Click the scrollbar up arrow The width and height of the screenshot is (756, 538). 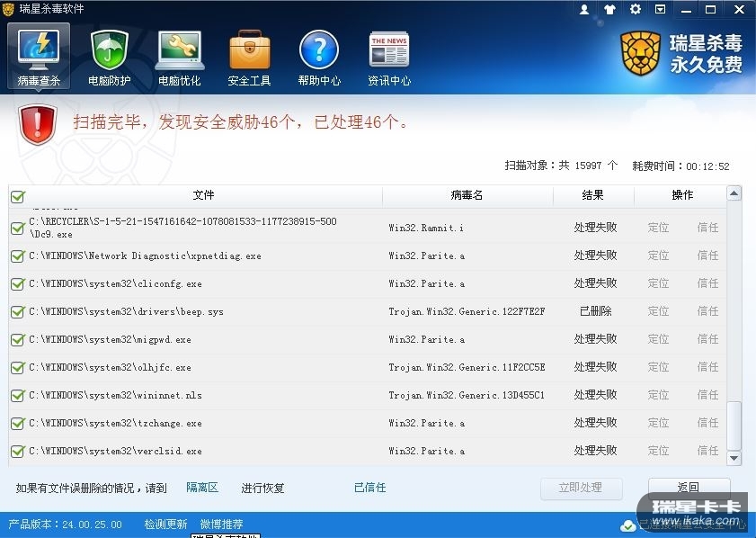tap(734, 193)
